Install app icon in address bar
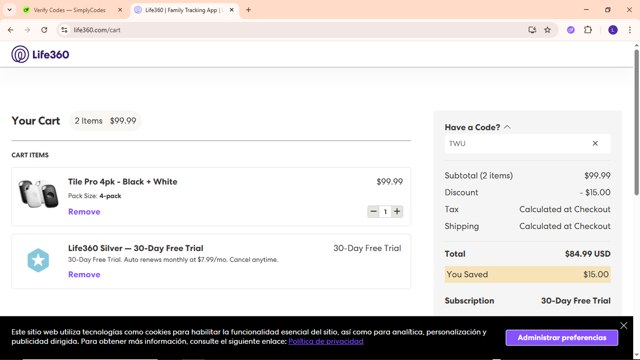 [x=532, y=30]
